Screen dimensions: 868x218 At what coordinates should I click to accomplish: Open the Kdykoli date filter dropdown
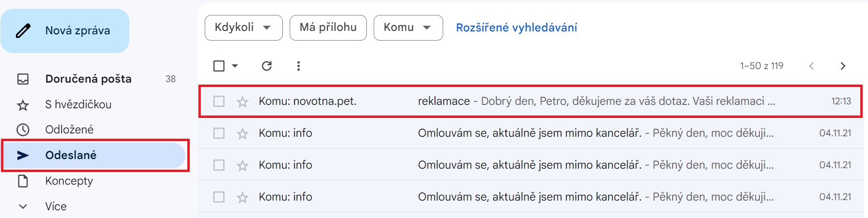243,28
